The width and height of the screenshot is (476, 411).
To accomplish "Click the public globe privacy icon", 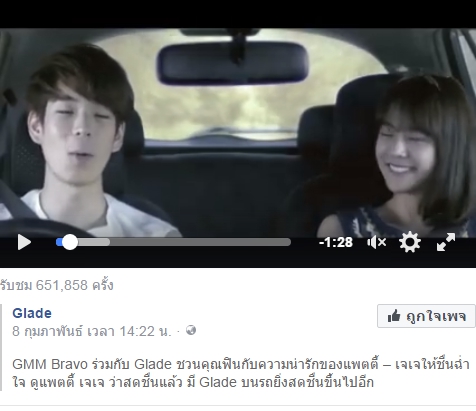I will 191,330.
